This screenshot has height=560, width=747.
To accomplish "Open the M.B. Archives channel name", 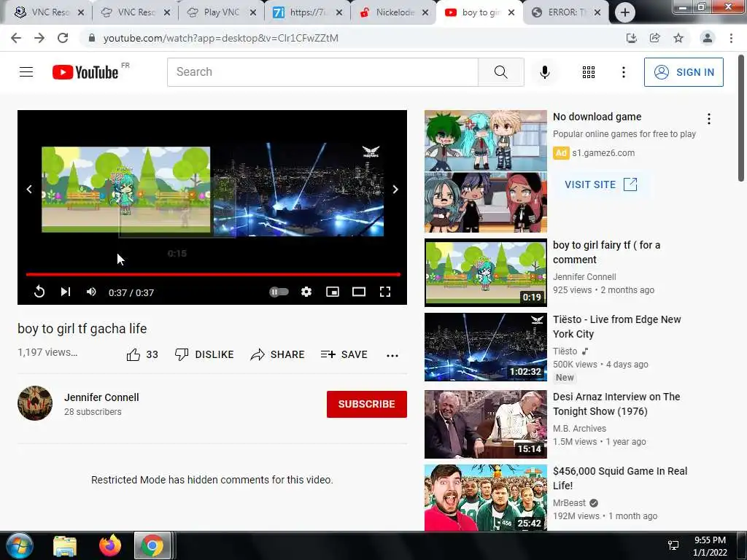I will pyautogui.click(x=579, y=429).
